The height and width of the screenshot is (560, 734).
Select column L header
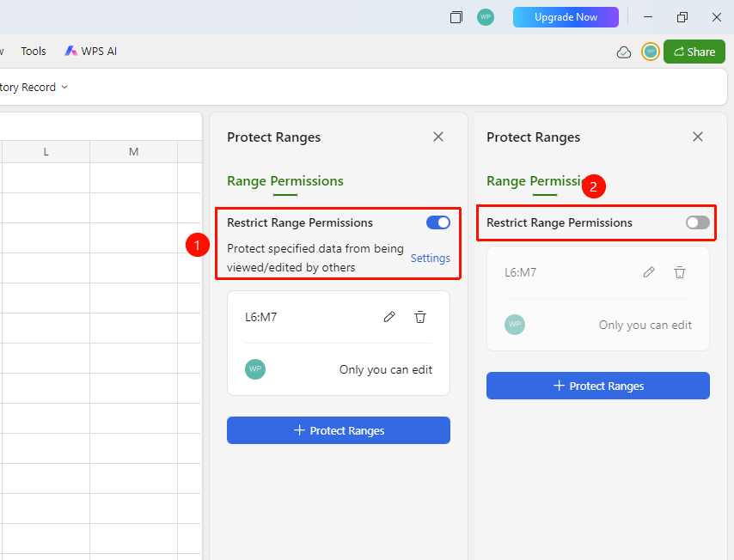(46, 151)
